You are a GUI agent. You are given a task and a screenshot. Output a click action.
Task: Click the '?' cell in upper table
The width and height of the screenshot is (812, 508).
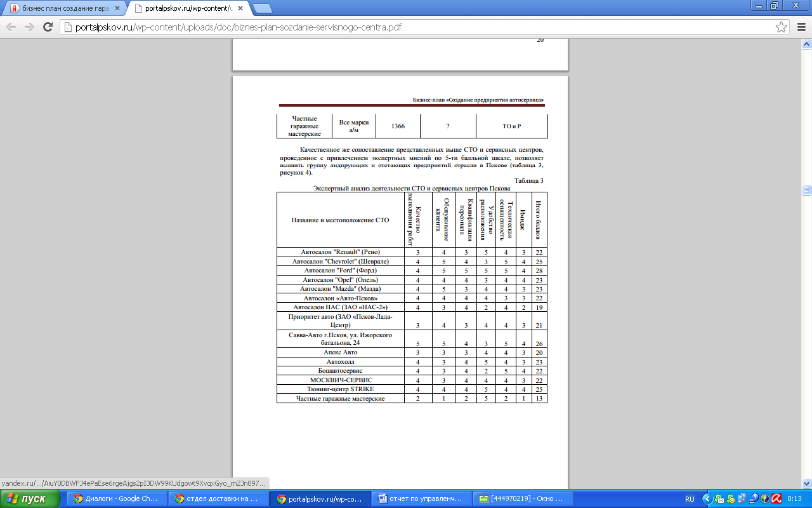click(x=448, y=126)
